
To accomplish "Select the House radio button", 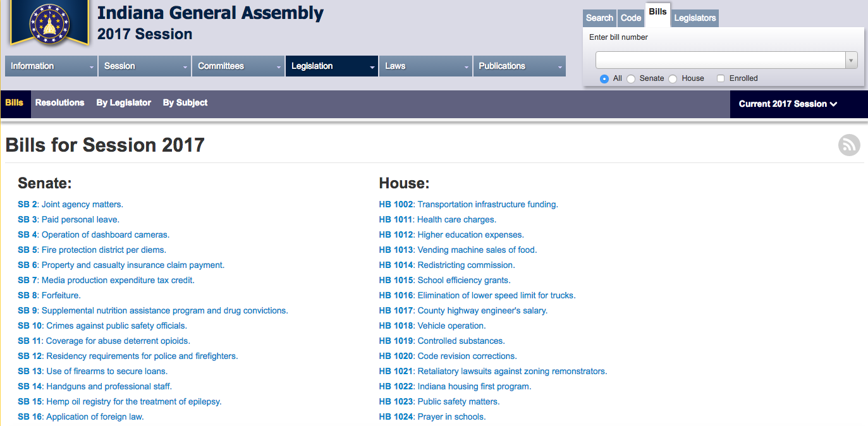I will coord(673,79).
